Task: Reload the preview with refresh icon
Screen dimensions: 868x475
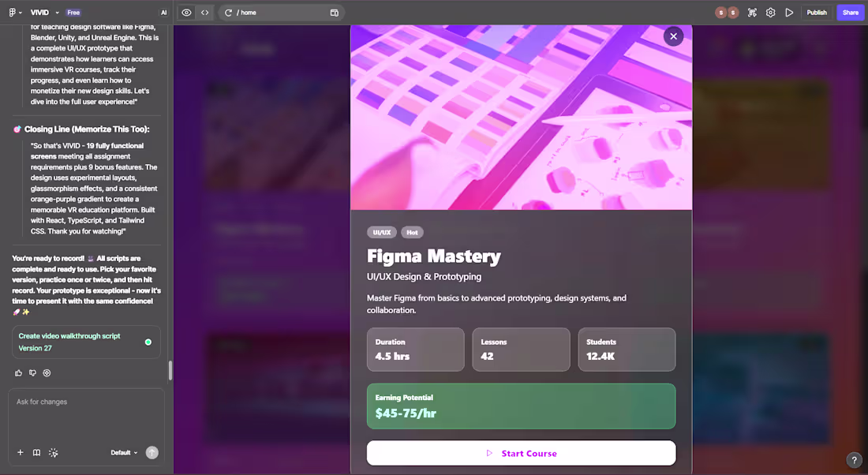Action: (x=228, y=12)
